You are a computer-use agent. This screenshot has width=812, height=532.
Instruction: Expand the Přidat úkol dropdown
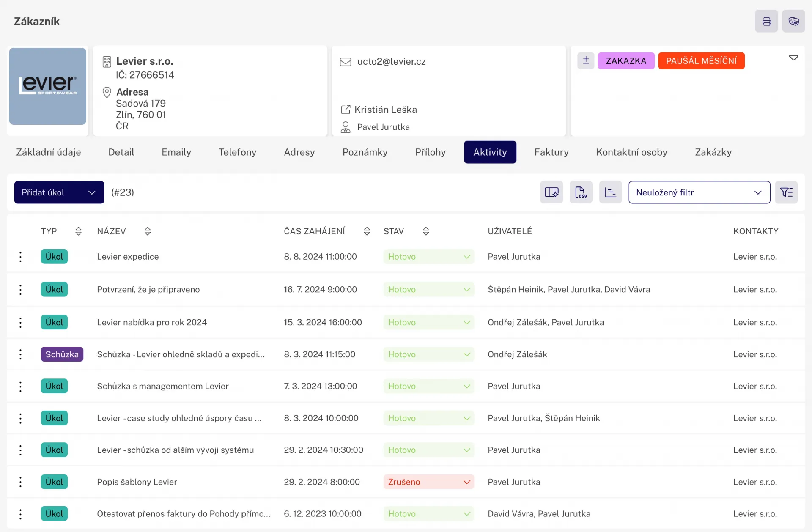(x=92, y=192)
